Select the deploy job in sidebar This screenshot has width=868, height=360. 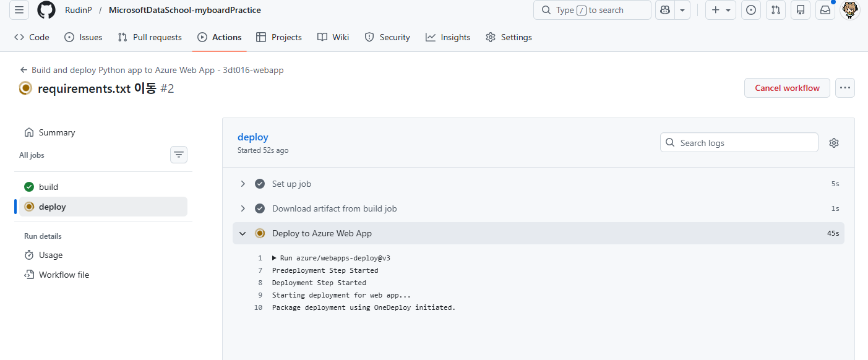point(103,207)
